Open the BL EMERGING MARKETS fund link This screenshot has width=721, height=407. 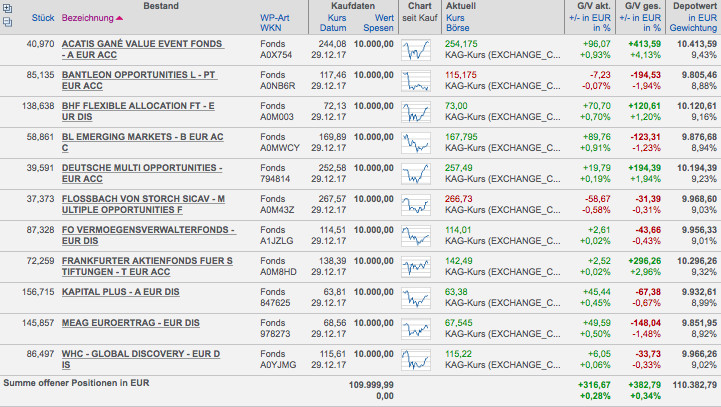point(143,142)
